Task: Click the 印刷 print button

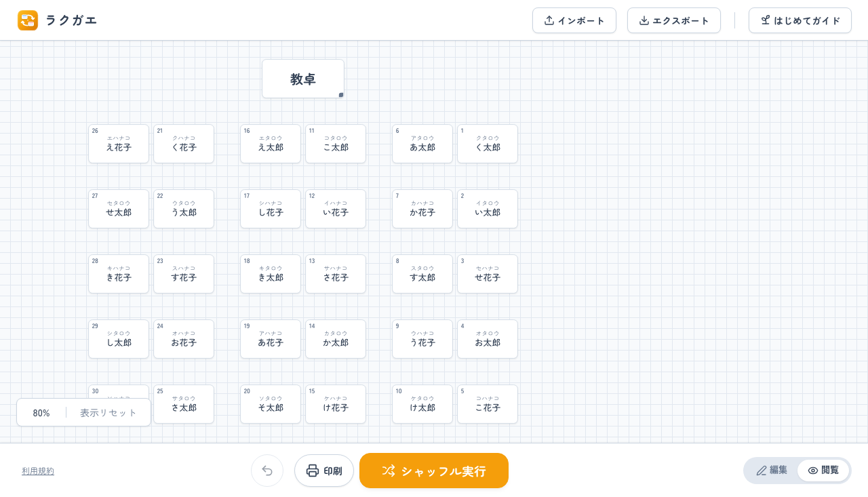Action: click(324, 471)
